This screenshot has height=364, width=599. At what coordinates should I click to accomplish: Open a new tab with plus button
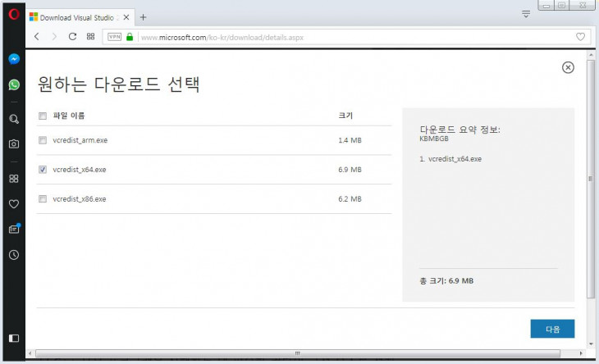[144, 17]
